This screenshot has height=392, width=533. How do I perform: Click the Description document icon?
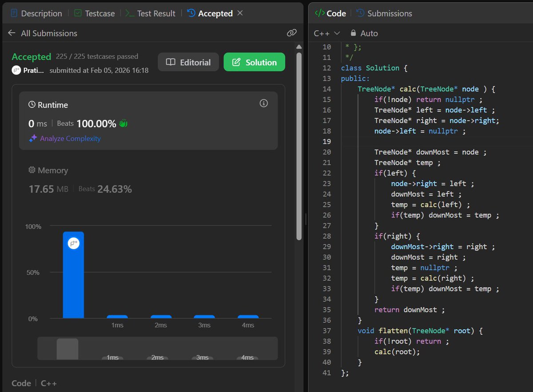coord(14,13)
